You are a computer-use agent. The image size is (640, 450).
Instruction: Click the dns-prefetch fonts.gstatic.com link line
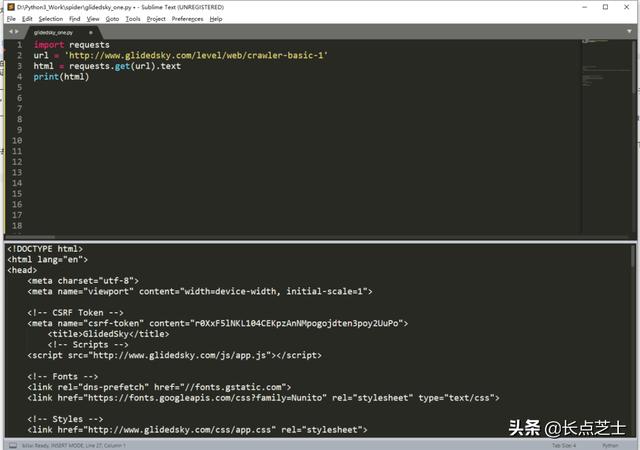(159, 387)
